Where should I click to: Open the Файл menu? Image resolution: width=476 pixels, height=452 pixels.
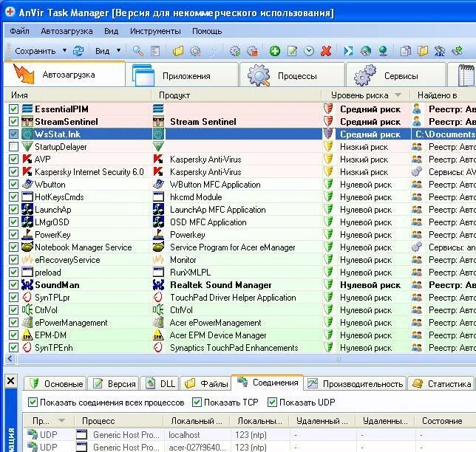[x=19, y=31]
